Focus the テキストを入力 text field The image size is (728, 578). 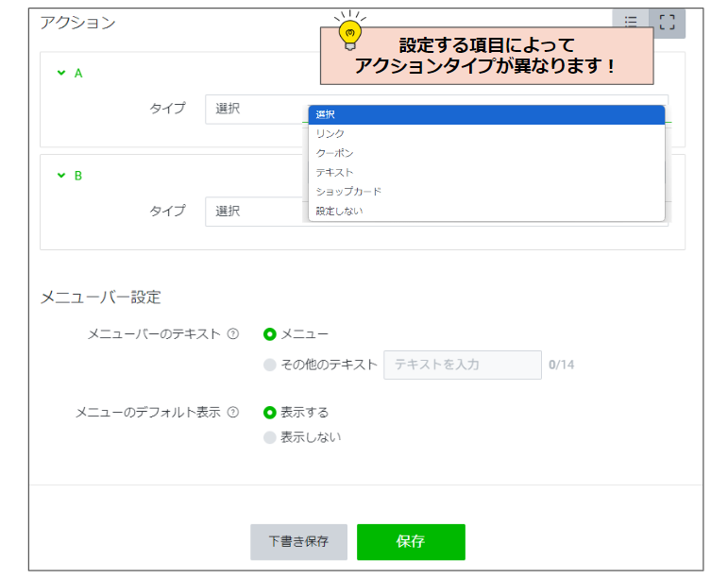pos(462,365)
